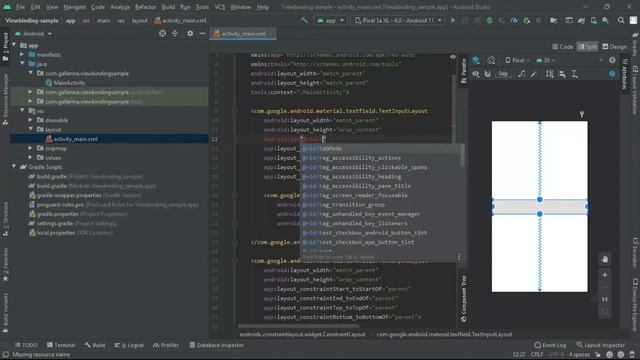Expand the mipmap folder
This screenshot has height=360, width=640.
point(31,148)
